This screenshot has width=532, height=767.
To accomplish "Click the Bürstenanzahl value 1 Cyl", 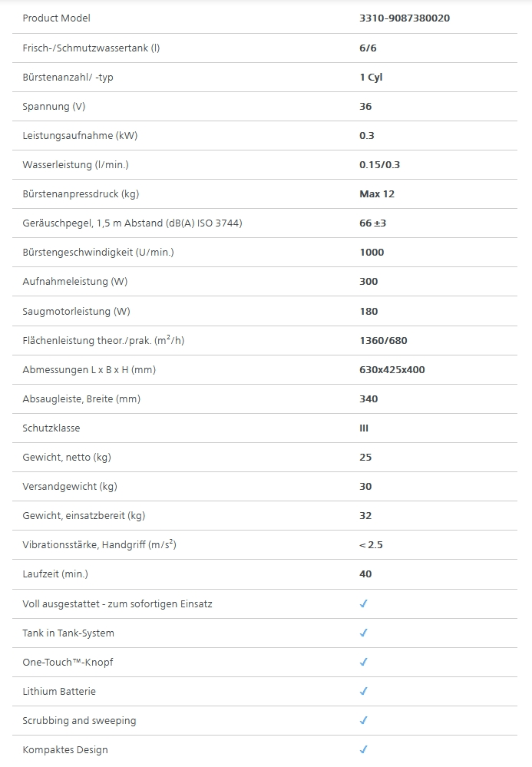I will tap(371, 77).
